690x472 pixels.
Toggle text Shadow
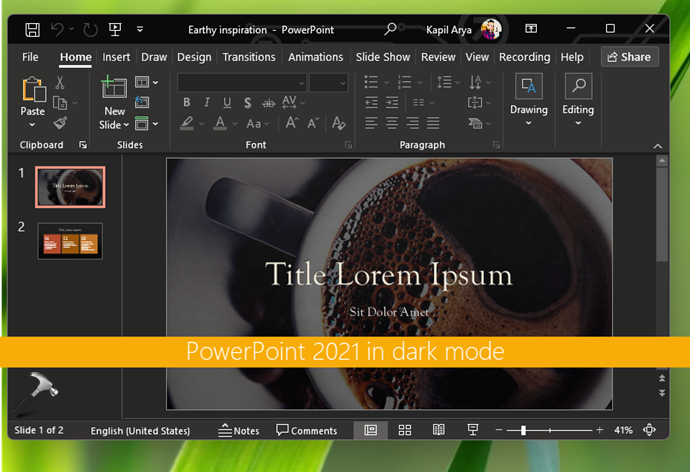[x=247, y=103]
